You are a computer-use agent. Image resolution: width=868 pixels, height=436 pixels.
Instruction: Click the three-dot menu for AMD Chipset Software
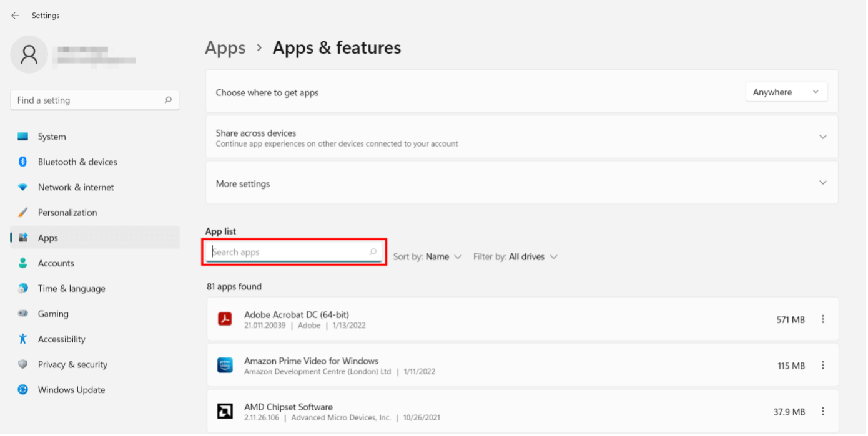(823, 412)
